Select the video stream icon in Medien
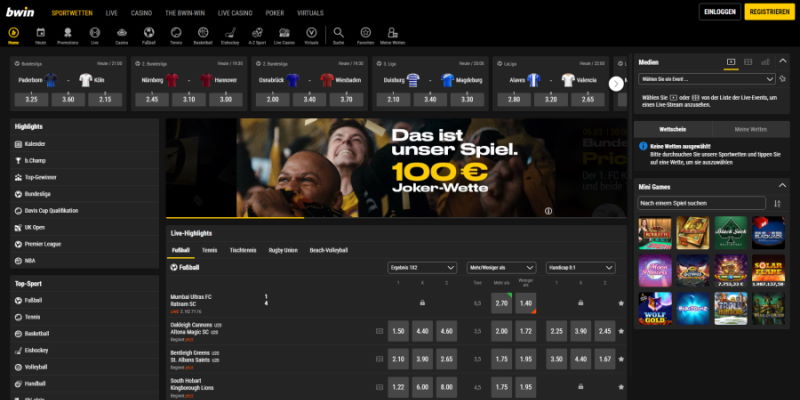The height and width of the screenshot is (400, 800). pyautogui.click(x=731, y=62)
